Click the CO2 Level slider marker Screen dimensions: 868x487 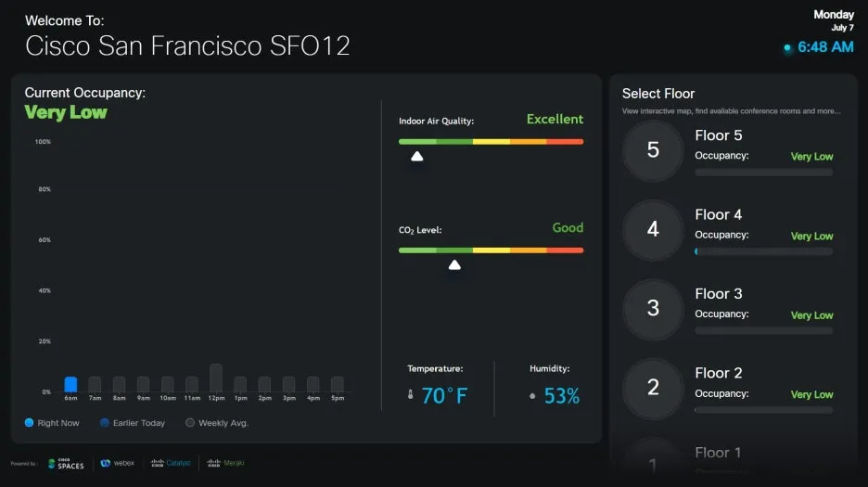pos(454,264)
